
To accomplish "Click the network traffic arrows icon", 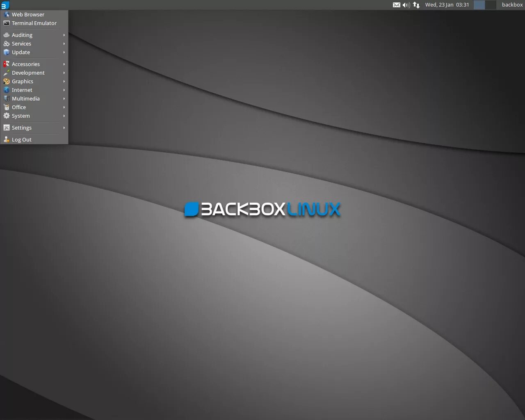I will point(416,5).
